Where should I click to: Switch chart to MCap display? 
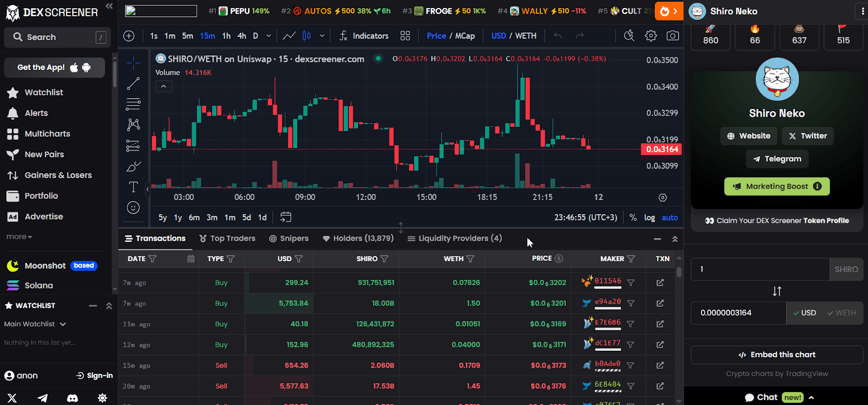(x=465, y=36)
